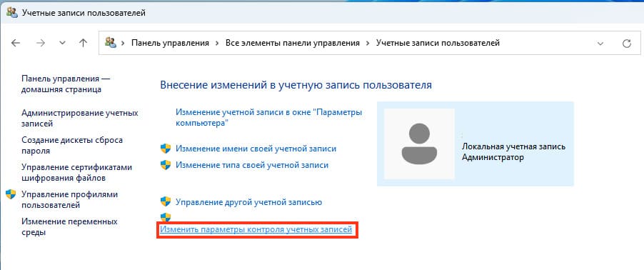Click shield icon beside 'Изменение типа своей учетной записи'
This screenshot has height=270, width=644.
166,165
